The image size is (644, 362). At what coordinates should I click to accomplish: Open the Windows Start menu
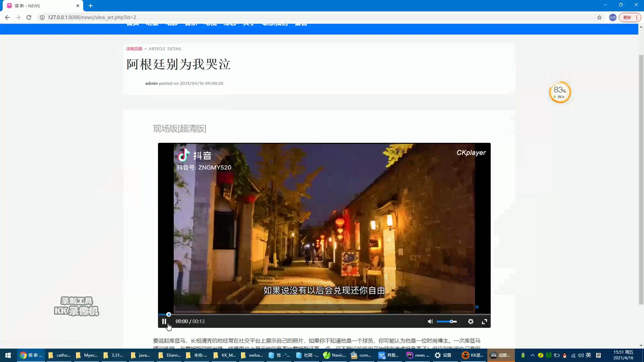click(x=8, y=355)
